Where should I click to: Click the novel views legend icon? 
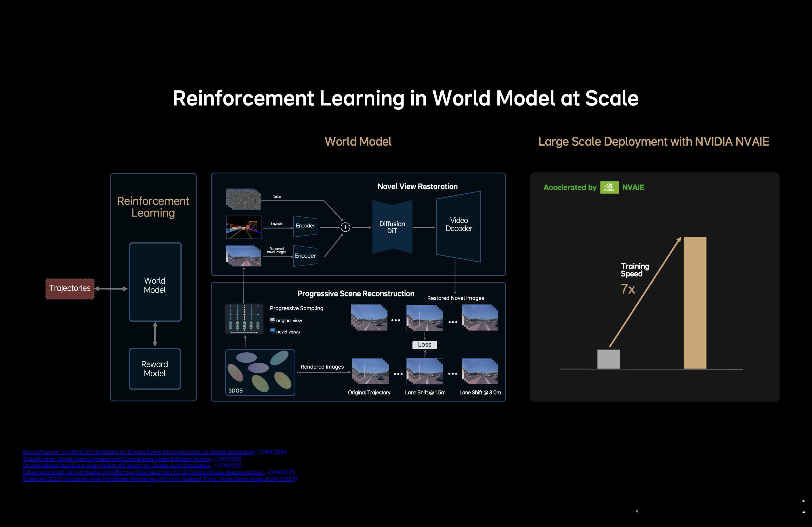click(272, 331)
